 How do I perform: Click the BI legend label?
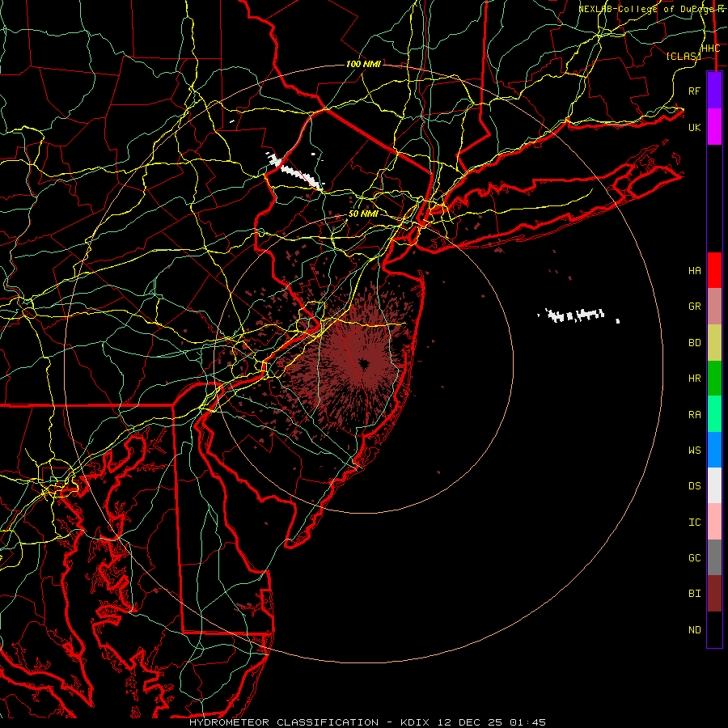point(694,594)
